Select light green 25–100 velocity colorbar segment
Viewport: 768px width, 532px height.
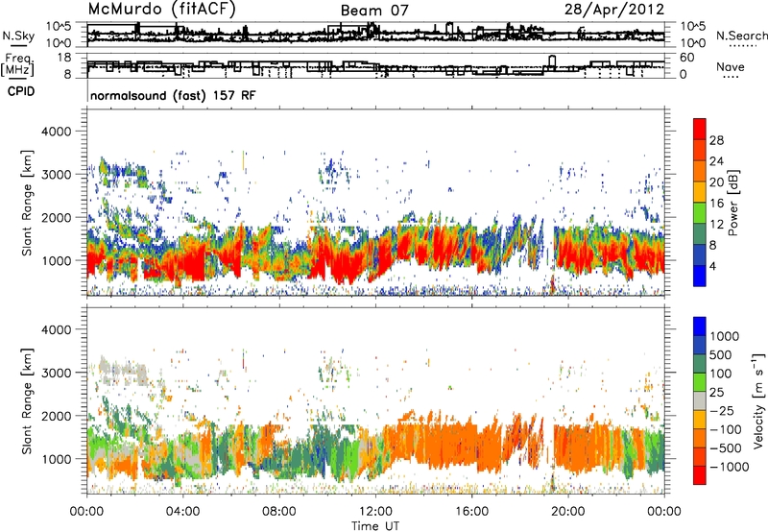click(x=700, y=382)
